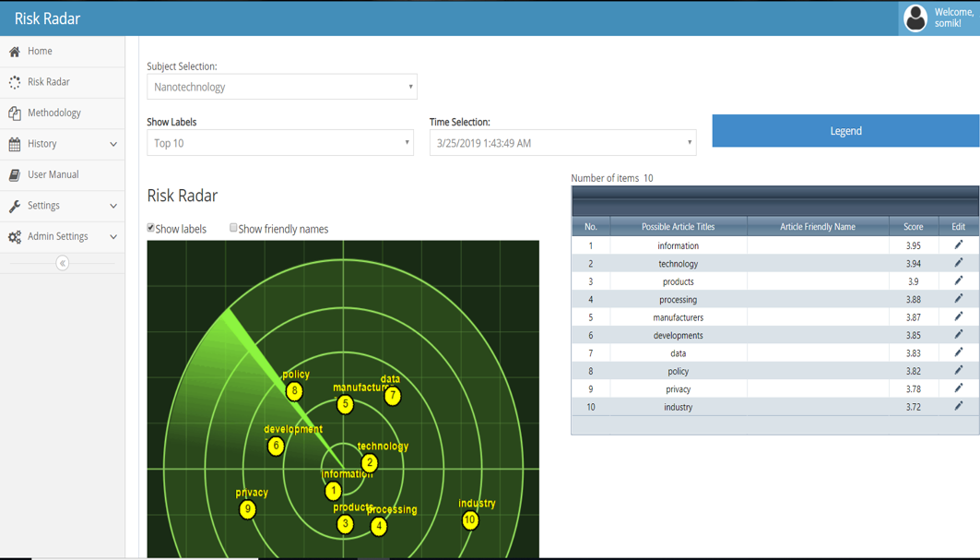The width and height of the screenshot is (980, 560).
Task: Click the Number of items 10 text
Action: coord(612,178)
